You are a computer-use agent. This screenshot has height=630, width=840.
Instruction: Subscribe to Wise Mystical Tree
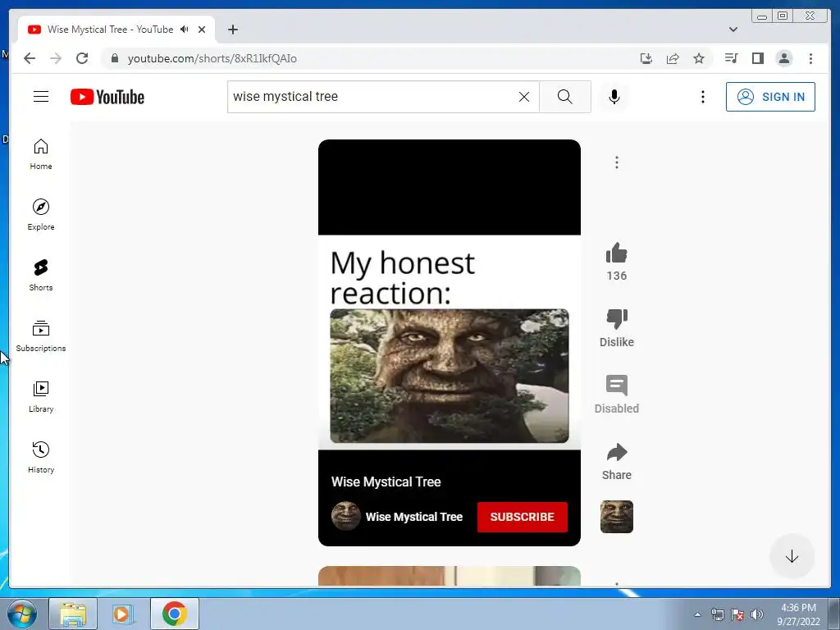(523, 517)
